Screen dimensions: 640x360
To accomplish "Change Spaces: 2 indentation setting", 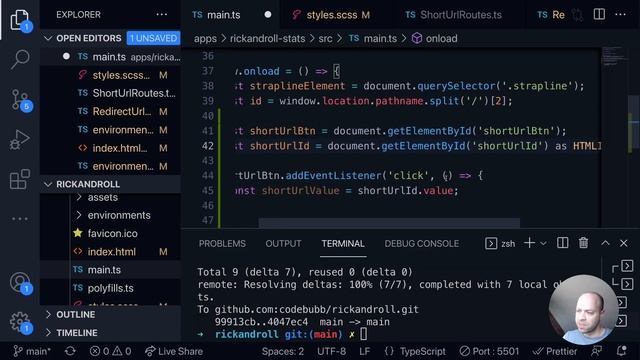I will [x=283, y=351].
